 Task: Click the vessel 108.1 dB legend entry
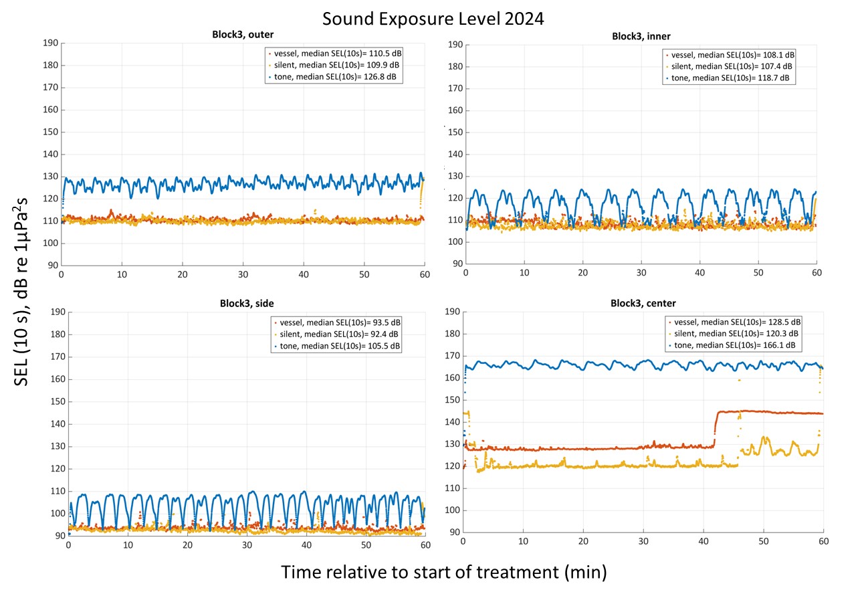[730, 54]
